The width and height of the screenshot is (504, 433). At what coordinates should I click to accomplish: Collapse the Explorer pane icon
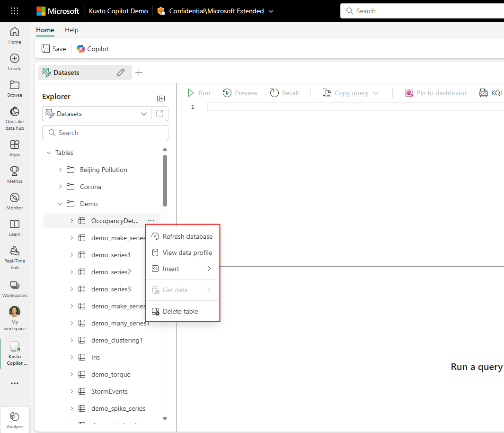click(161, 98)
